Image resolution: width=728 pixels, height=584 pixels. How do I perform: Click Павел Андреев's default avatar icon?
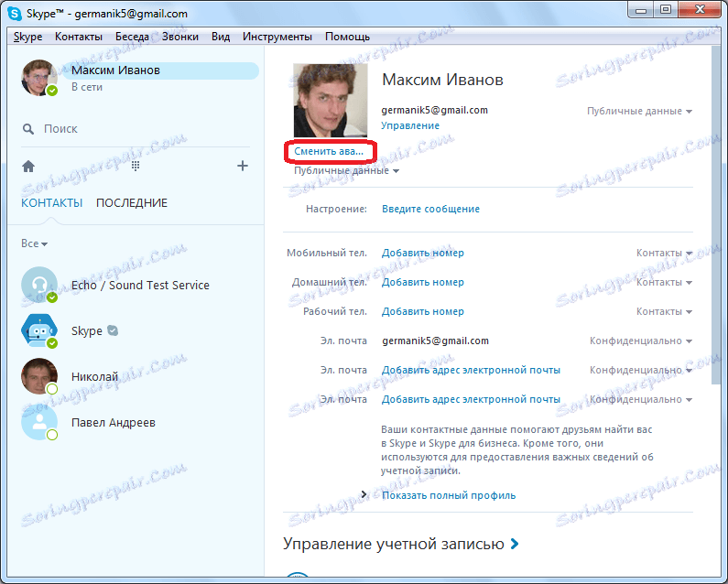(x=39, y=422)
